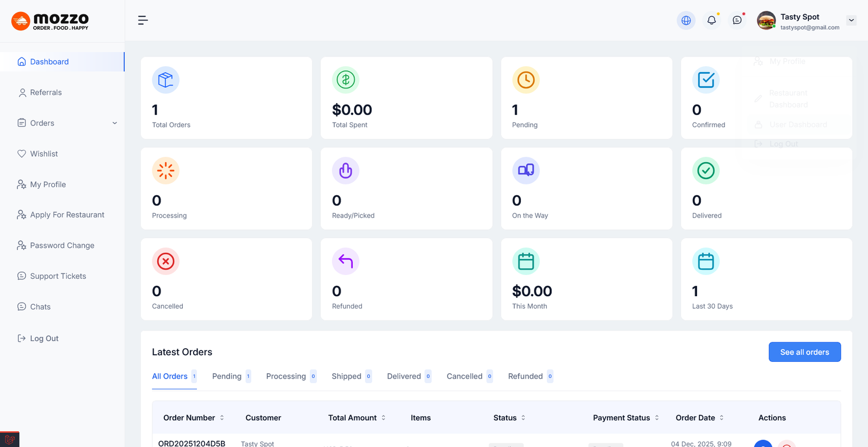The width and height of the screenshot is (868, 447).
Task: Click the hamburger menu toggle icon
Action: 143,21
